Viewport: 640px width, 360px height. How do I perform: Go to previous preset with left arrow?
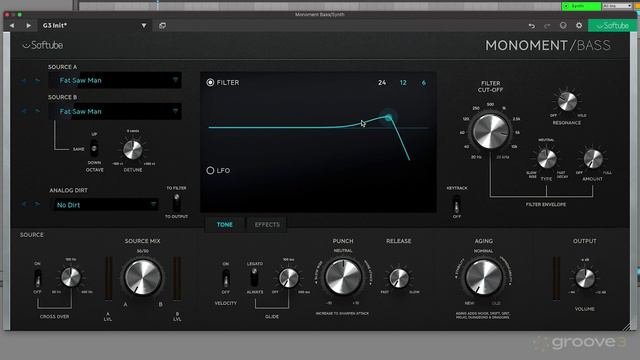(x=12, y=25)
